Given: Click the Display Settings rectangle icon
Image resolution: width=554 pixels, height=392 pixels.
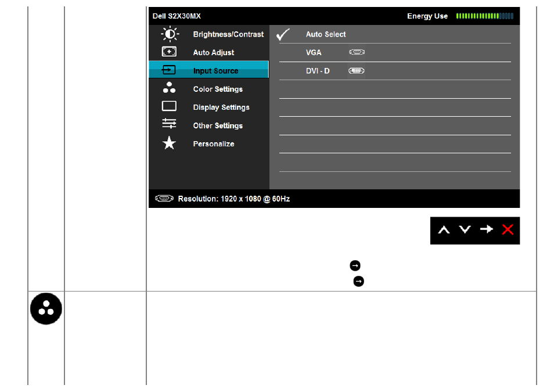Looking at the screenshot, I should (169, 106).
